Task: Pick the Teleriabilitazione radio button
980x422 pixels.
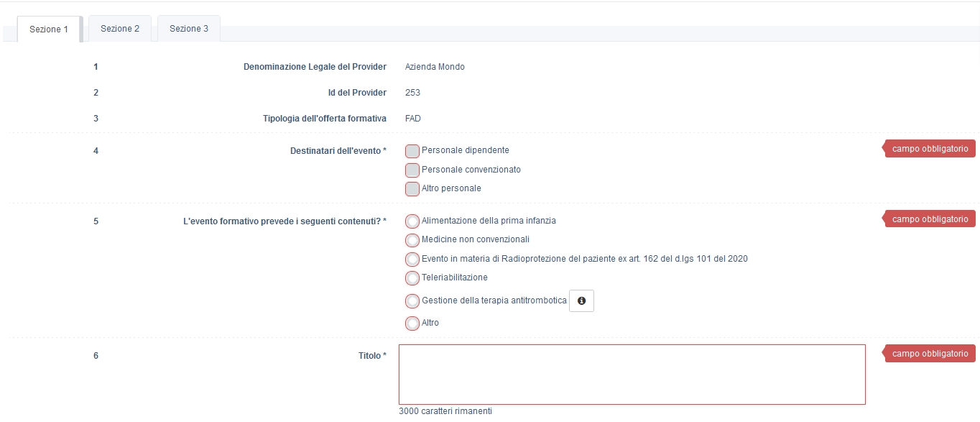Action: [412, 278]
